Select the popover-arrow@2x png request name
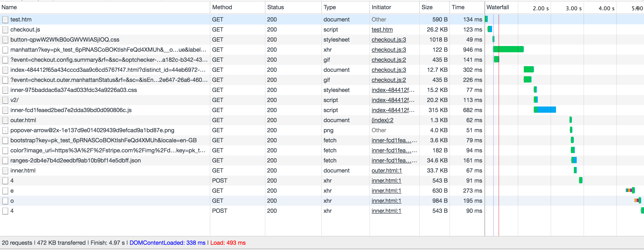 (x=92, y=130)
